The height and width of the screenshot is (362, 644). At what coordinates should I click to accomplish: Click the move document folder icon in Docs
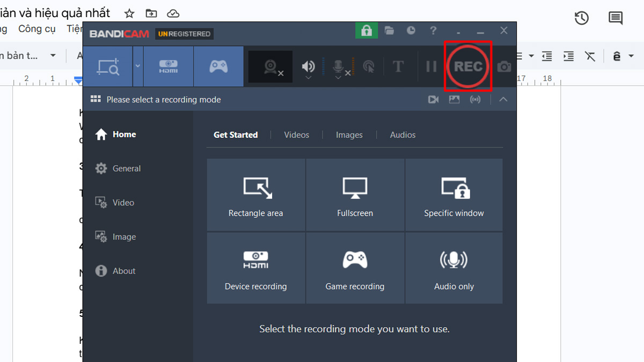coord(151,13)
